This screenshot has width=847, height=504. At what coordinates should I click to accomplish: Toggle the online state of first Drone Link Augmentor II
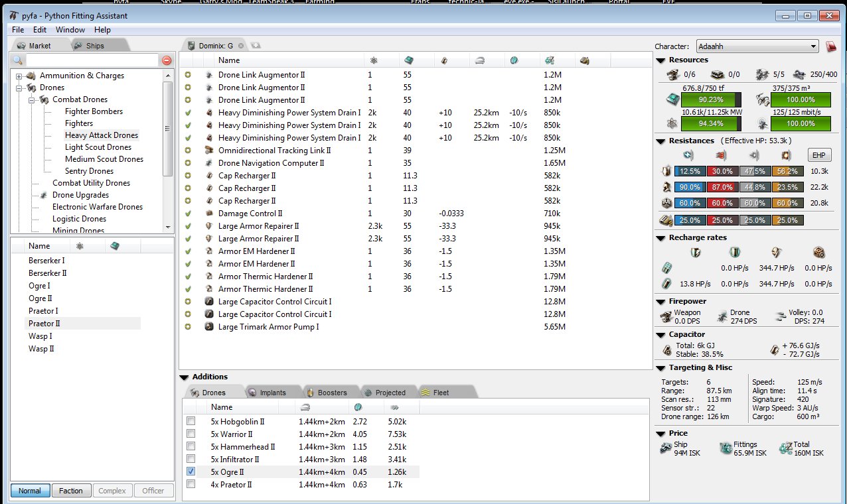pos(188,75)
